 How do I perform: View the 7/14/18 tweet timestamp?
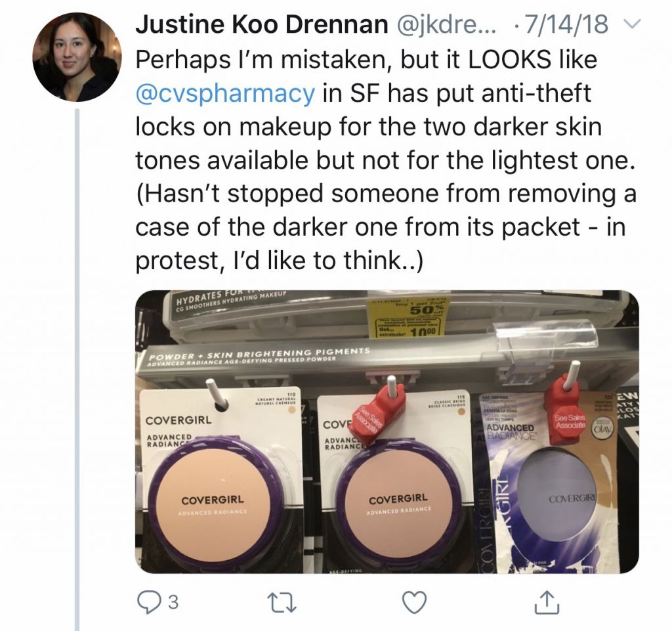click(x=566, y=24)
